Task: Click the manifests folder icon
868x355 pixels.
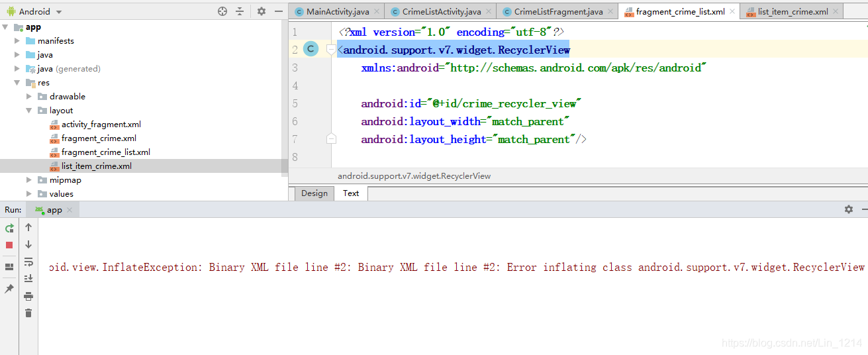Action: coord(30,40)
